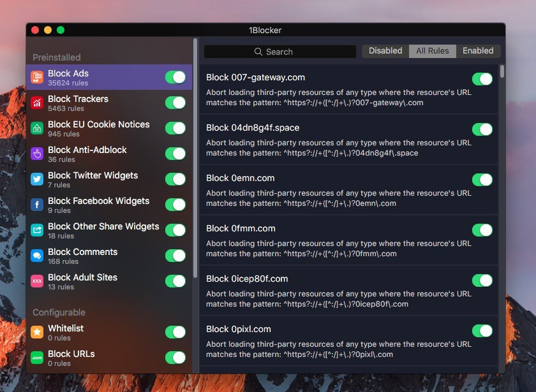Select the Whitelist configurable list
This screenshot has width=536, height=392.
(109, 332)
